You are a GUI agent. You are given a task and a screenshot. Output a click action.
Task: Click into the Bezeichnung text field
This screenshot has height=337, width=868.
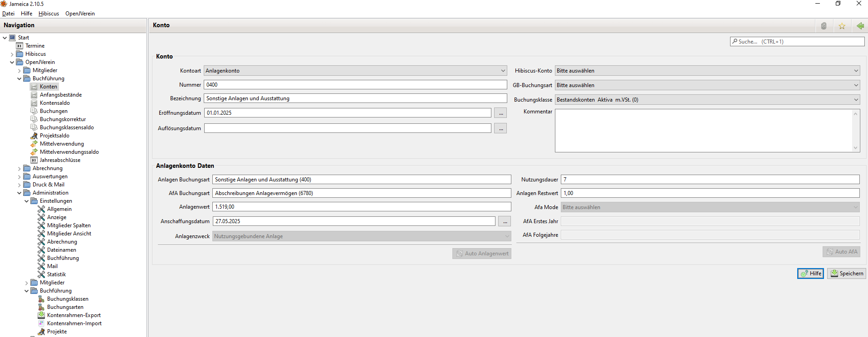[x=355, y=98]
